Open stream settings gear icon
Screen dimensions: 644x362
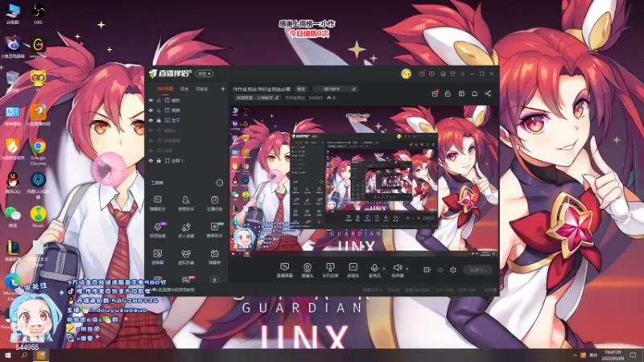point(453,269)
